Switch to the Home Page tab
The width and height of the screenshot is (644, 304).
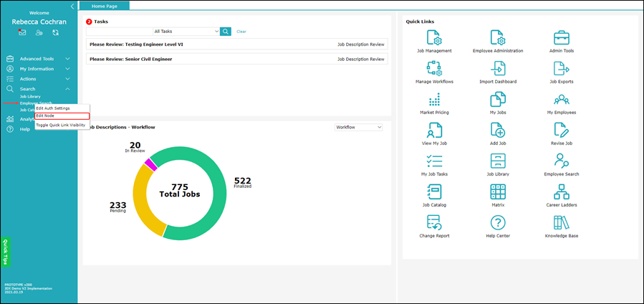(105, 6)
